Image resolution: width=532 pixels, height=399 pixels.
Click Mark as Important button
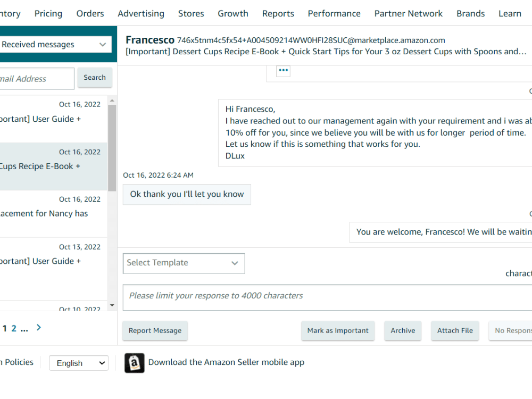click(x=338, y=330)
